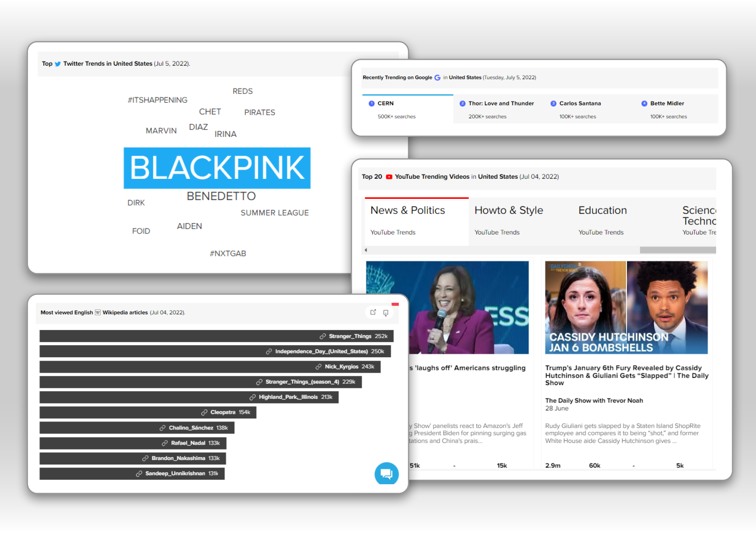Click link icon beside Brandon_Nakashima
This screenshot has width=756, height=533.
click(x=145, y=458)
